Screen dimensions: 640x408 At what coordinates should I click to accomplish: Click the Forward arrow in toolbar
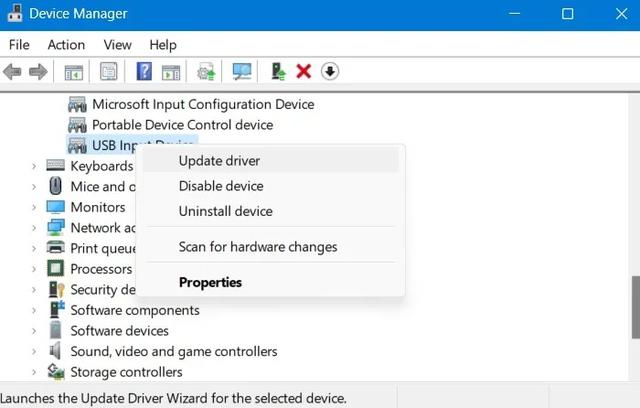coord(38,72)
